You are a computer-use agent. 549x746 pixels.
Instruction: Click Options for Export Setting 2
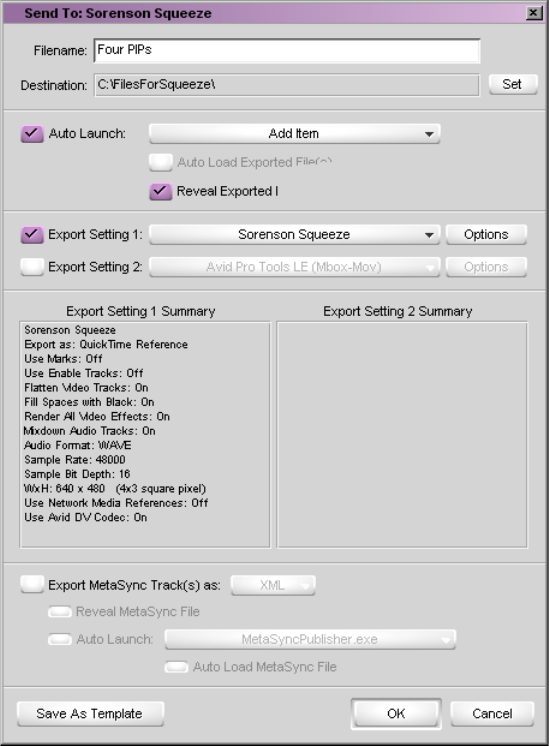pyautogui.click(x=486, y=267)
